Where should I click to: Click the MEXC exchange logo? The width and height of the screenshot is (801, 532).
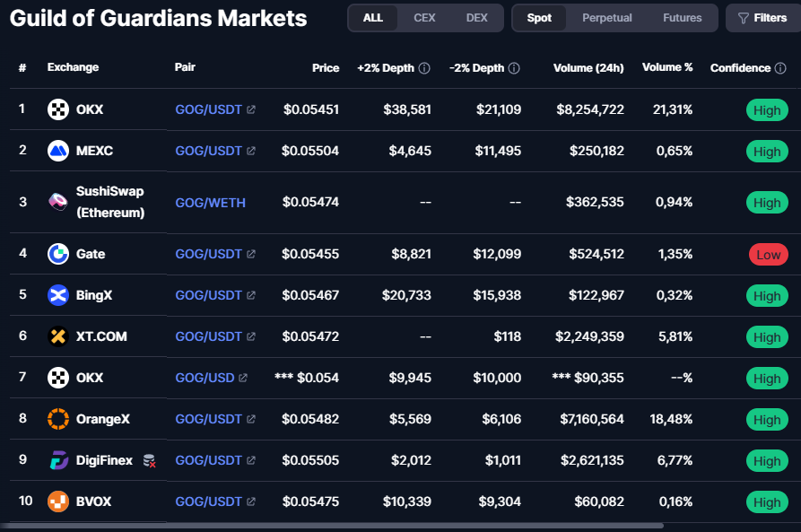tap(58, 151)
